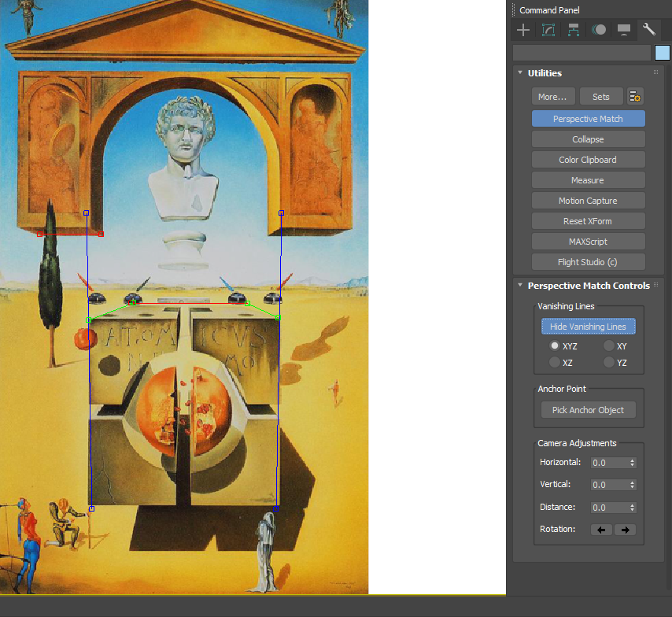This screenshot has width=672, height=617.
Task: Rotate camera left with arrow button
Action: click(x=601, y=530)
